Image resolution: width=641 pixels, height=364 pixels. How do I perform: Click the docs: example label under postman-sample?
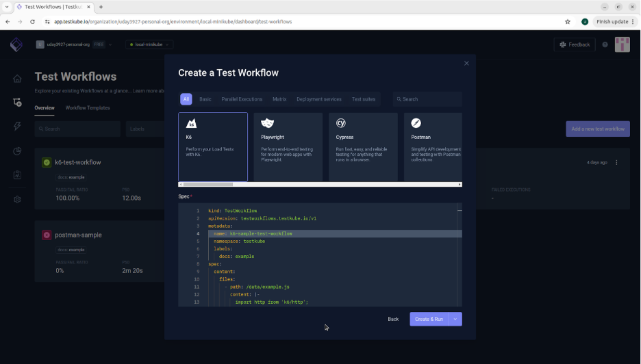pyautogui.click(x=71, y=250)
